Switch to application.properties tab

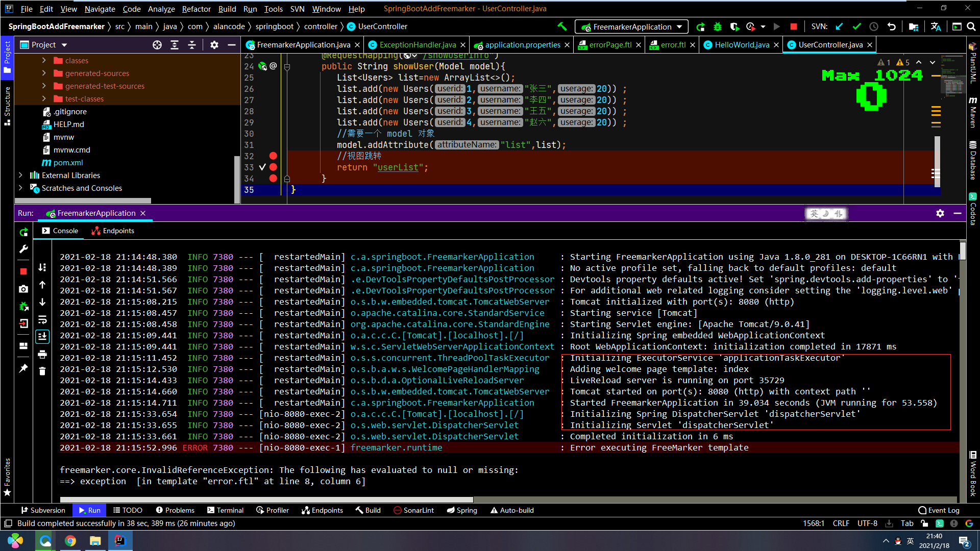click(x=522, y=45)
